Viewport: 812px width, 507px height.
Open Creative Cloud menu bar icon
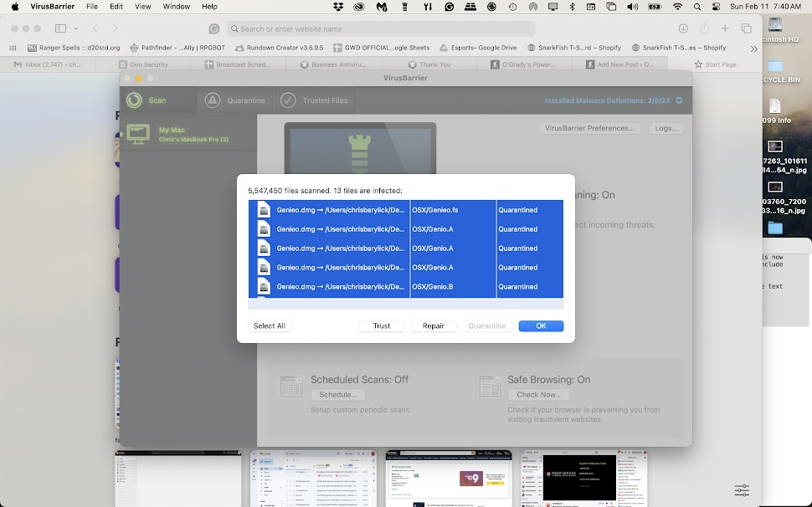pos(359,7)
